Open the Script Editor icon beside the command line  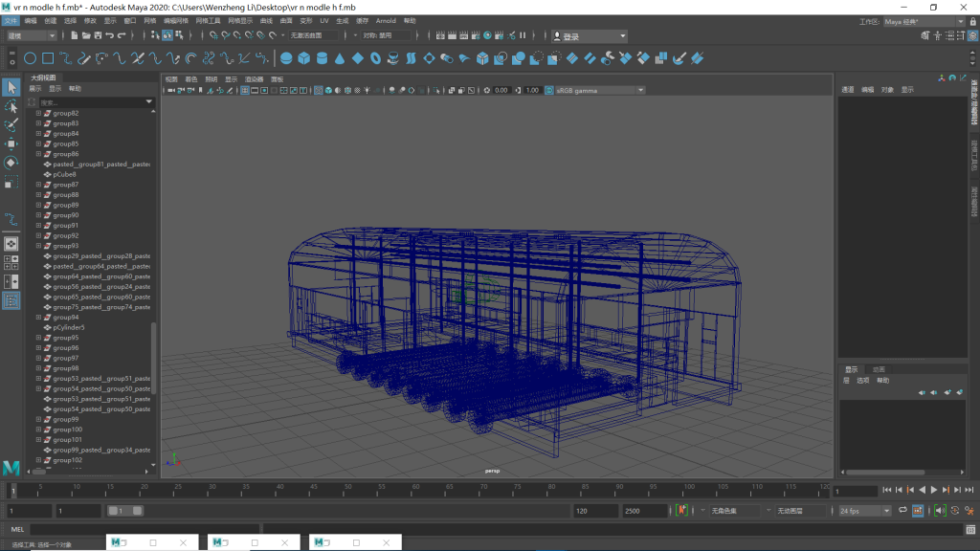(970, 530)
